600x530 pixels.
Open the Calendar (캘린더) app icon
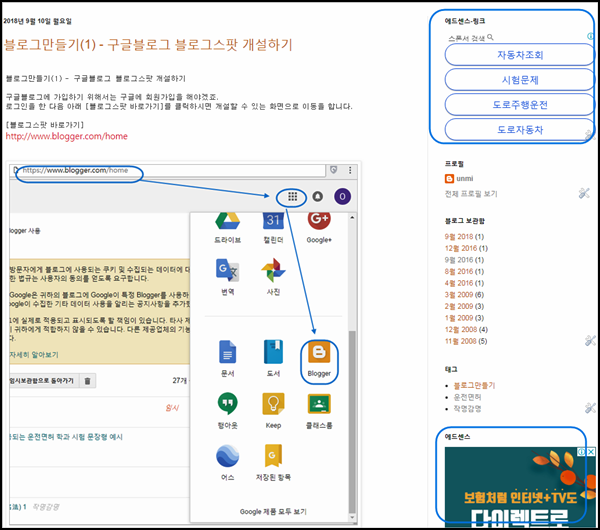tap(273, 221)
